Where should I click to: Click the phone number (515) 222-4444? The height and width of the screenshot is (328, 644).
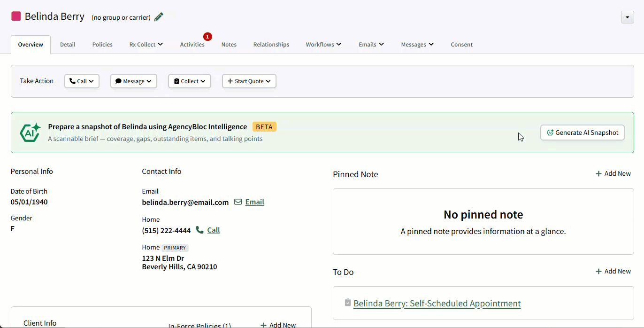[x=166, y=231]
